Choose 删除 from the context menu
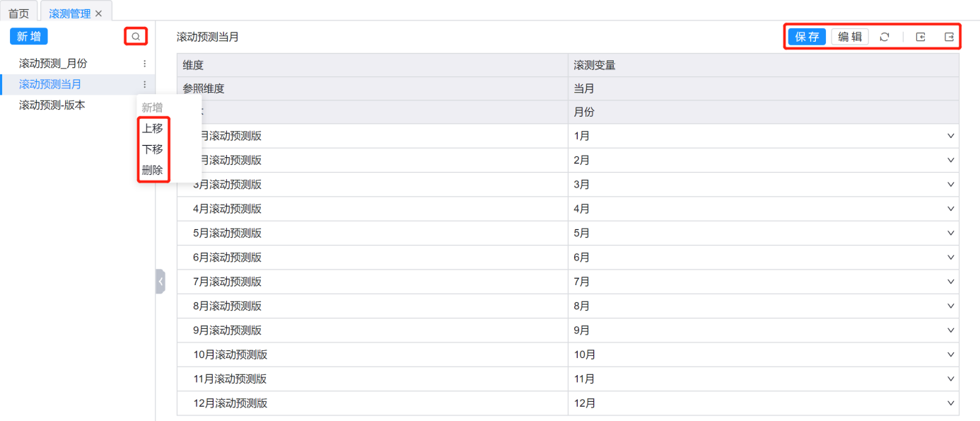This screenshot has width=980, height=421. pos(152,170)
